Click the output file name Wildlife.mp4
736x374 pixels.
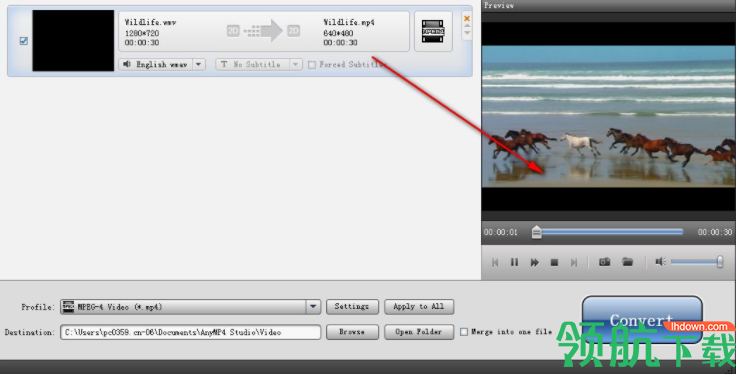pos(349,22)
